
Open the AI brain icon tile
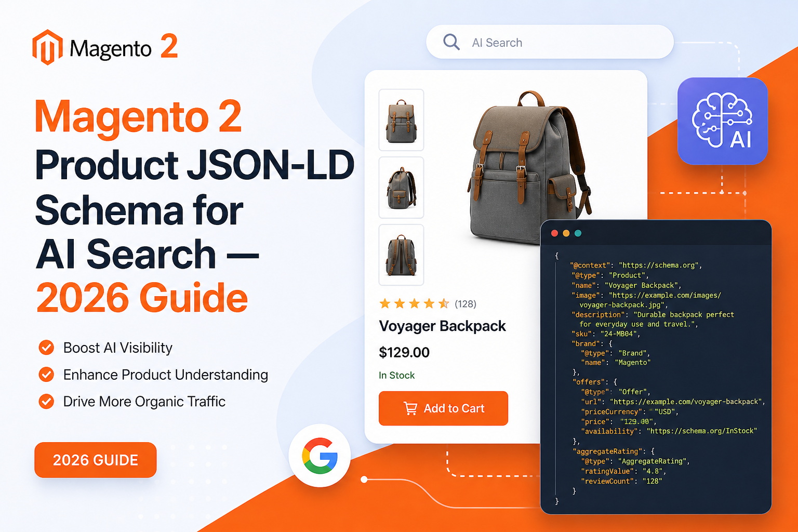(723, 121)
